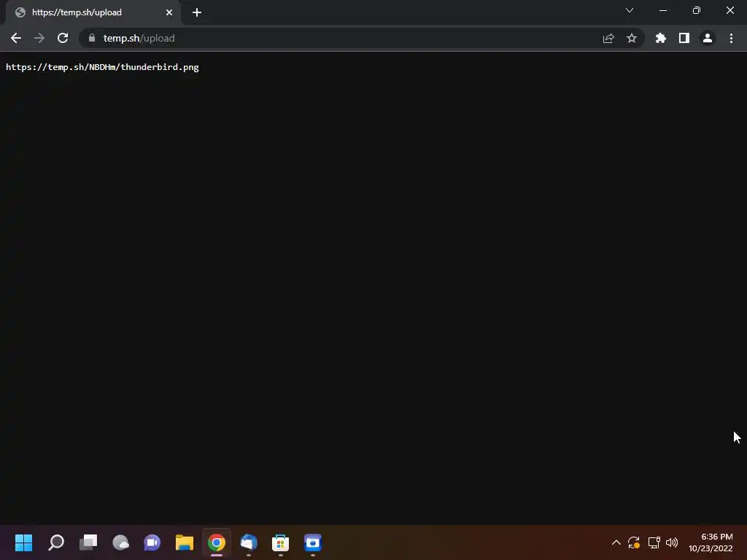Open the Extensions puzzle icon
This screenshot has height=560, width=747.
point(661,38)
